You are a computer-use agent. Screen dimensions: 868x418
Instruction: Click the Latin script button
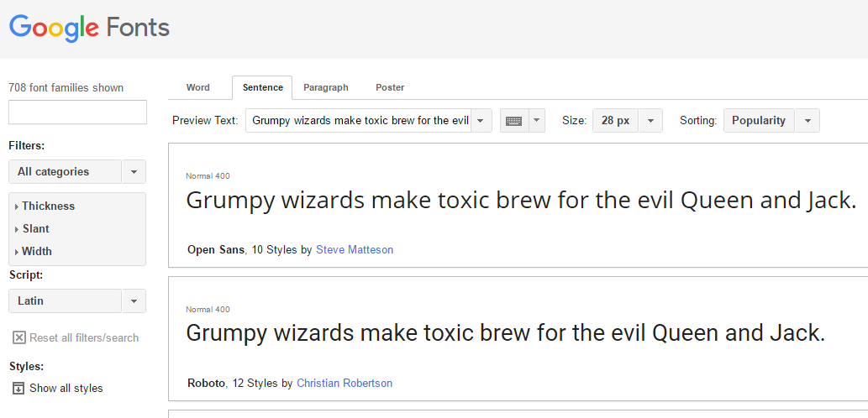[x=65, y=300]
